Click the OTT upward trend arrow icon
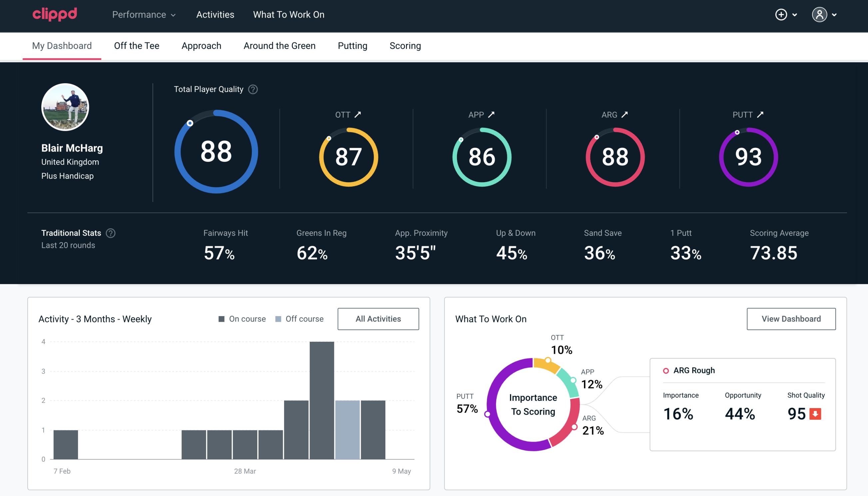Viewport: 868px width, 496px height. tap(358, 115)
